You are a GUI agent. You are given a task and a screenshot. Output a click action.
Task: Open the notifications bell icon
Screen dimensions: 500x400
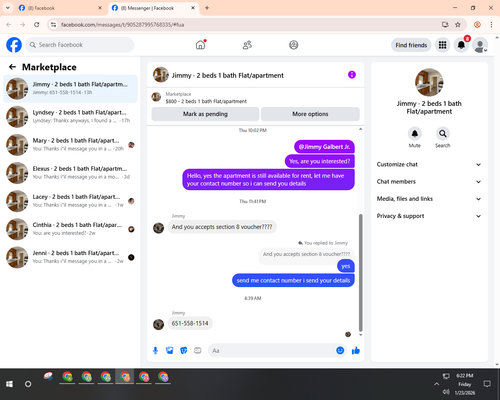click(461, 45)
